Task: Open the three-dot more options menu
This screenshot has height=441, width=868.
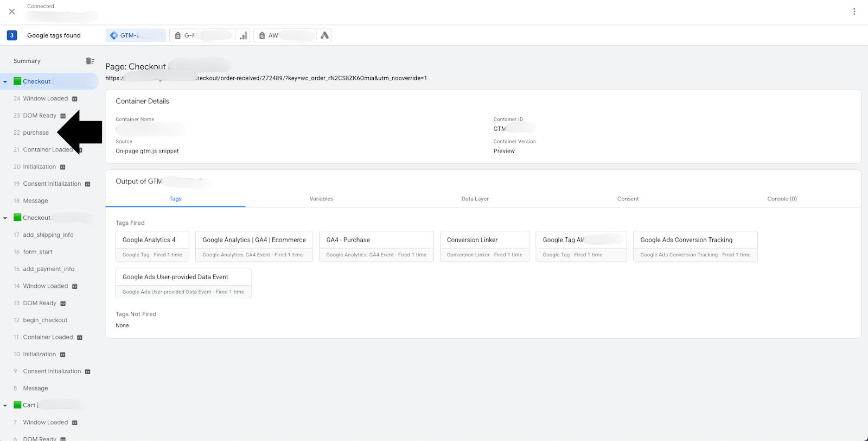Action: 854,11
